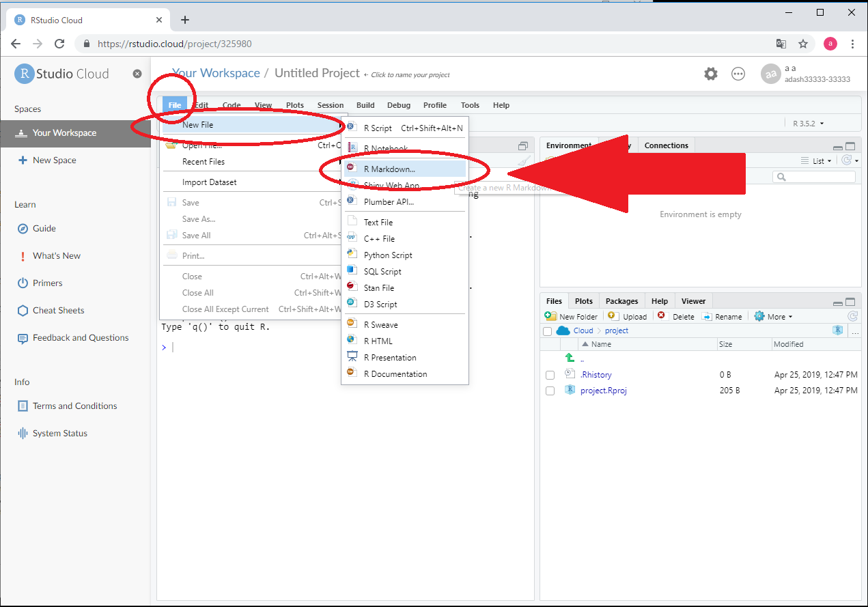868x607 pixels.
Task: Check the .Rhistory file checkbox
Action: click(x=550, y=375)
